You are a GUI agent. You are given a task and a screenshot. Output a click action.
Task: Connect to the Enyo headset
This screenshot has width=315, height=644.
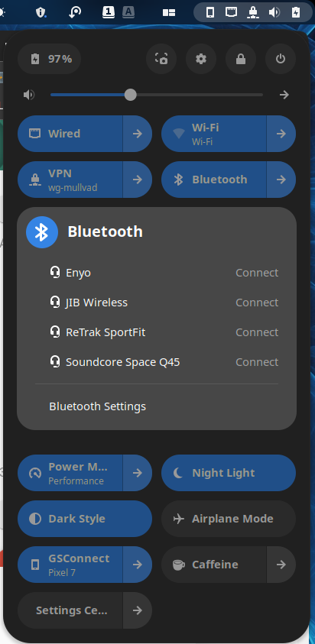(257, 273)
